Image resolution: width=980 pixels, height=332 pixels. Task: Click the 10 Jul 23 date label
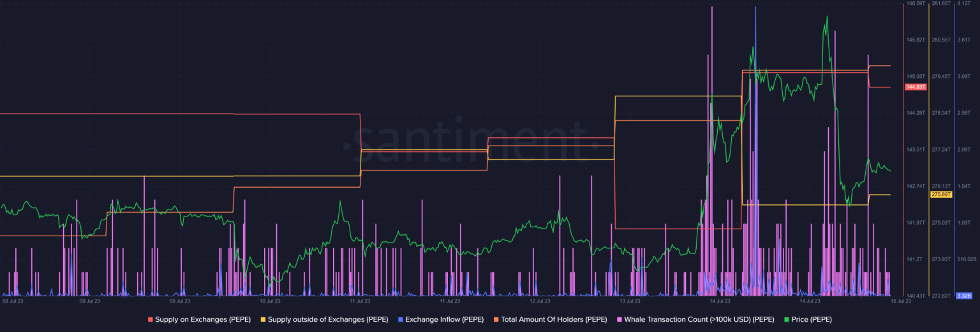(x=270, y=301)
